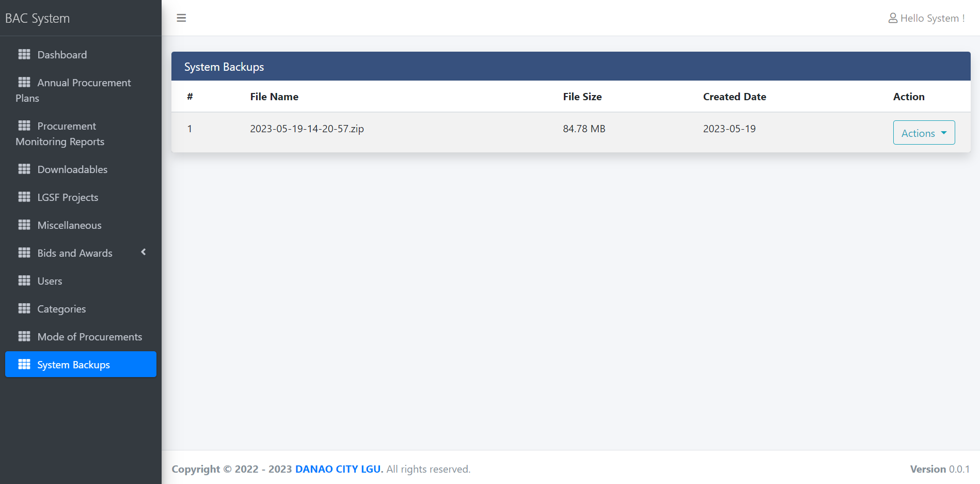Go to Categories in the sidebar

point(81,308)
